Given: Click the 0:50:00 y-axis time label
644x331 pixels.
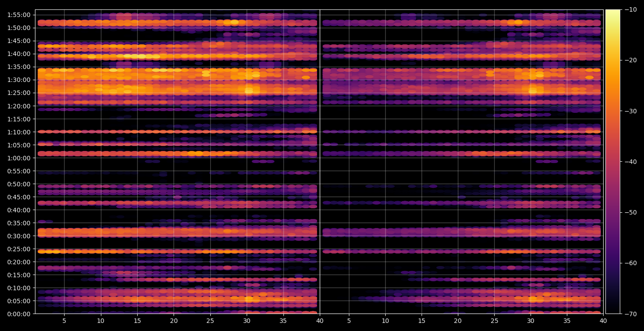Looking at the screenshot, I should [19, 184].
